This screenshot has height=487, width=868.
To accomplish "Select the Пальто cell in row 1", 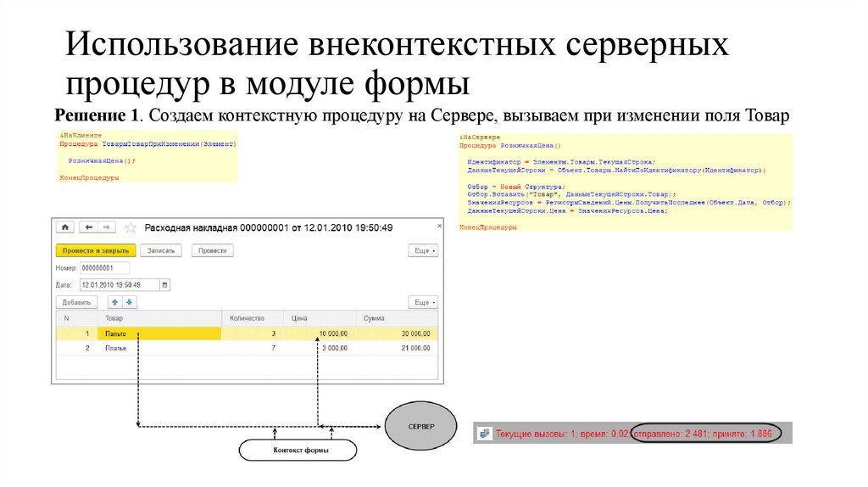I will pos(160,333).
